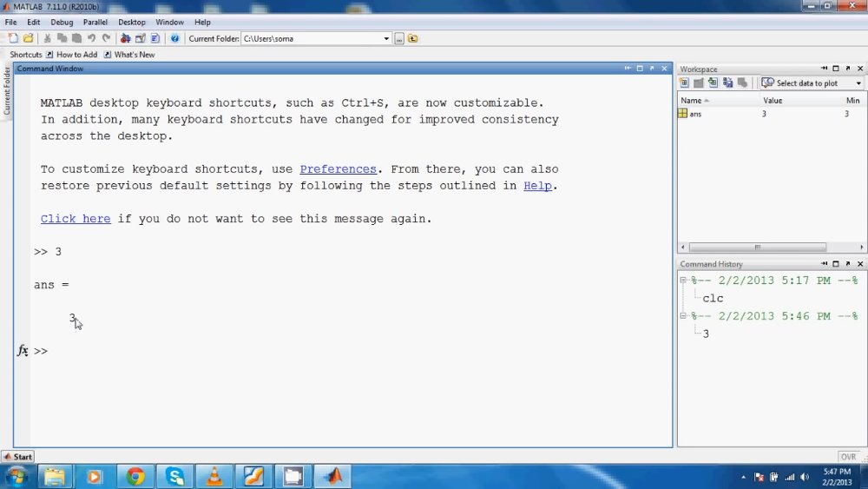Open the File menu

pos(10,23)
